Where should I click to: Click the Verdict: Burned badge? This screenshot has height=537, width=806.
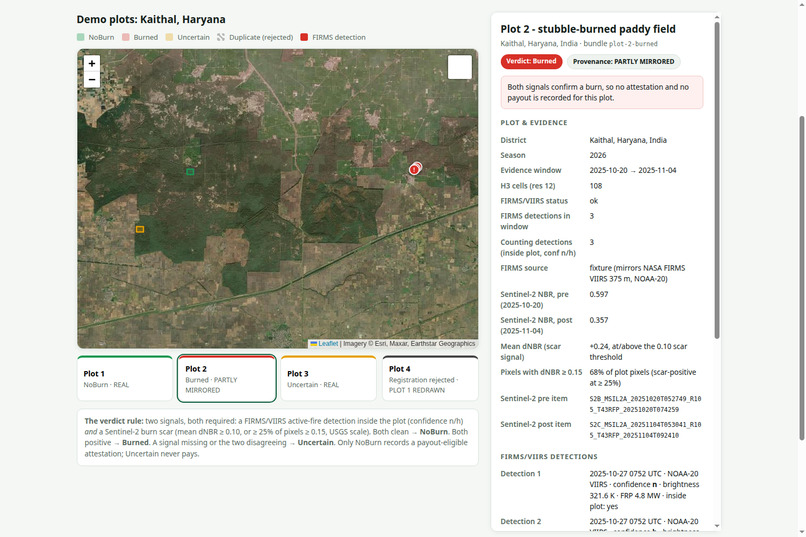tap(531, 61)
